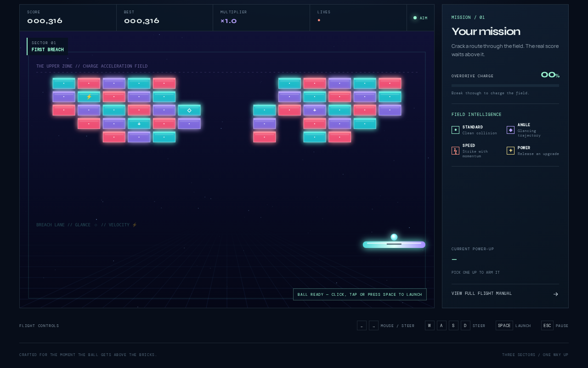Click the Upper Zone charge acceleration text
This screenshot has height=368, width=588.
[92, 66]
